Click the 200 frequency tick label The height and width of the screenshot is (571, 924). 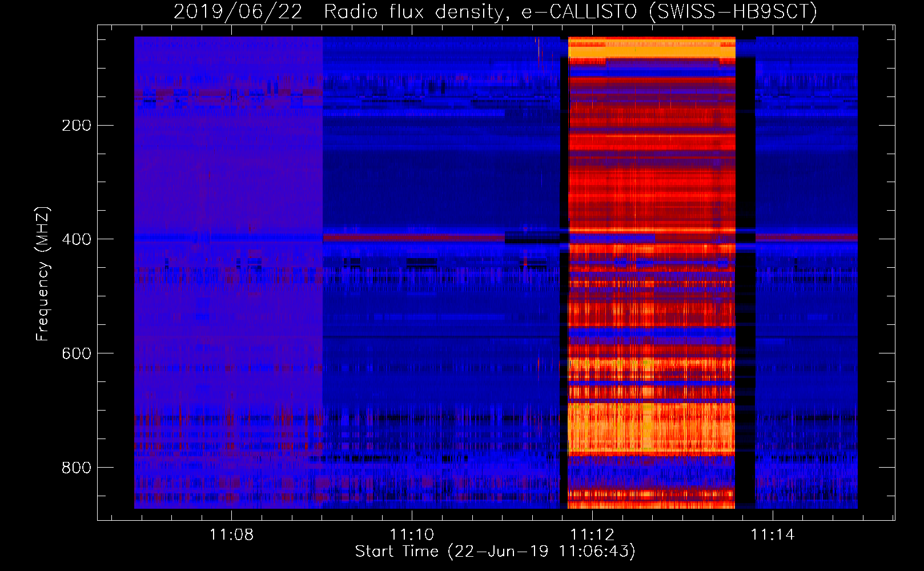pos(77,125)
